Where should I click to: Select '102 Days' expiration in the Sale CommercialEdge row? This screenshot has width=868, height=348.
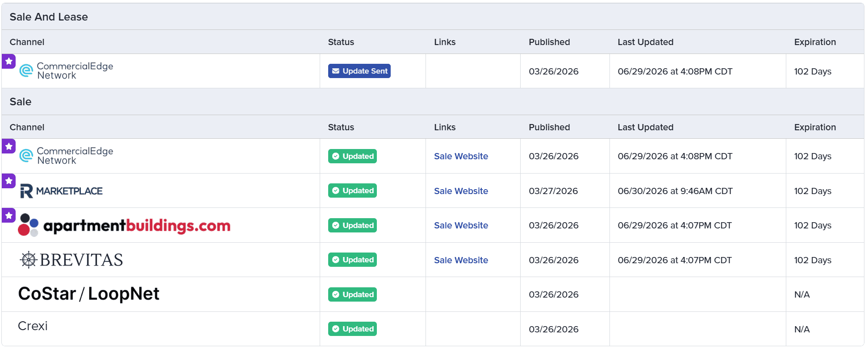tap(813, 156)
